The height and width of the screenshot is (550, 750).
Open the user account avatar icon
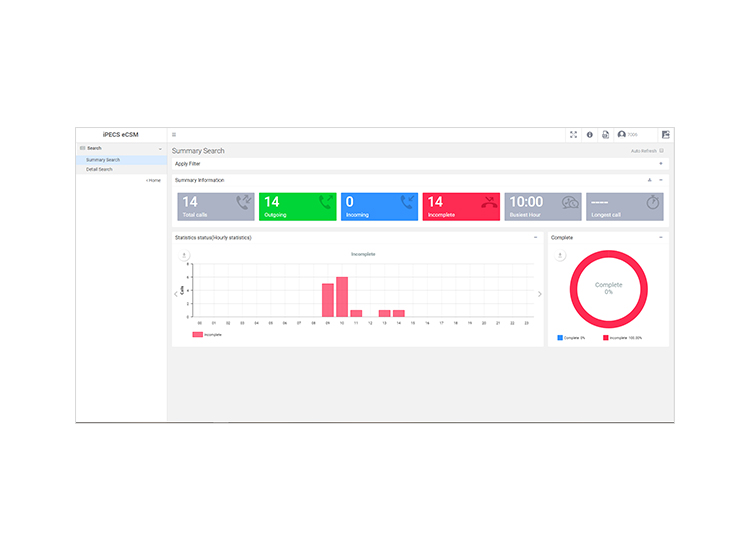[622, 134]
